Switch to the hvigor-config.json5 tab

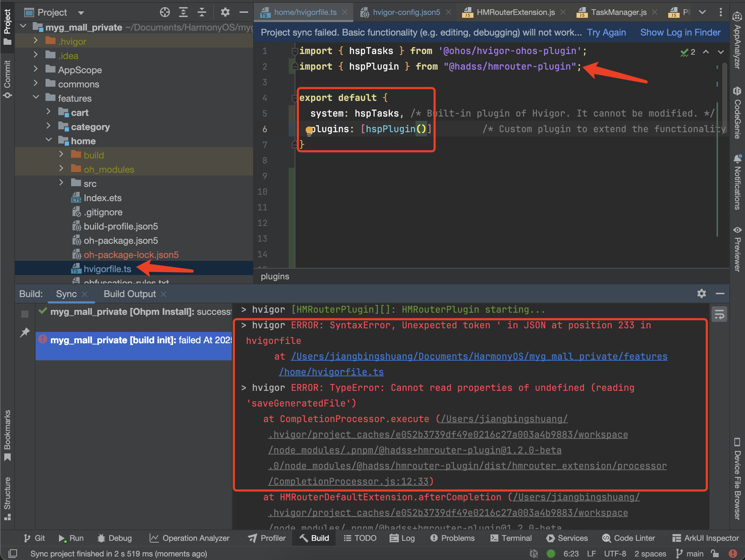[x=406, y=12]
